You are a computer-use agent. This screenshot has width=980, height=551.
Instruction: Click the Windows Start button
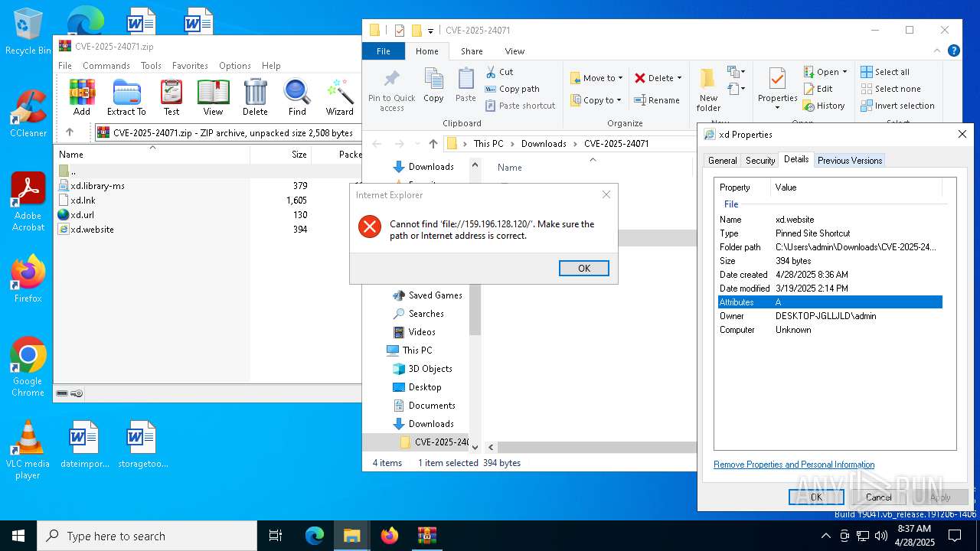(x=18, y=536)
